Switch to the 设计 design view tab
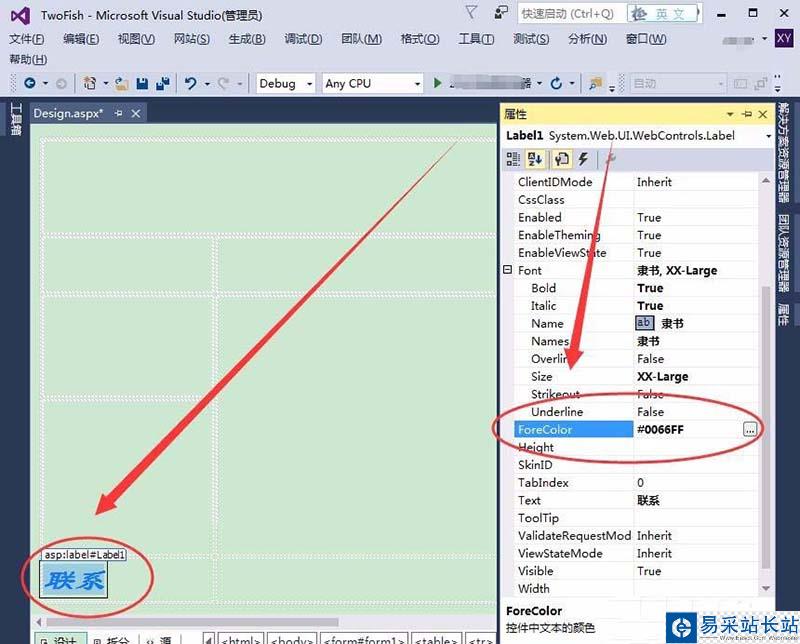Viewport: 800px width, 644px height. click(59, 639)
